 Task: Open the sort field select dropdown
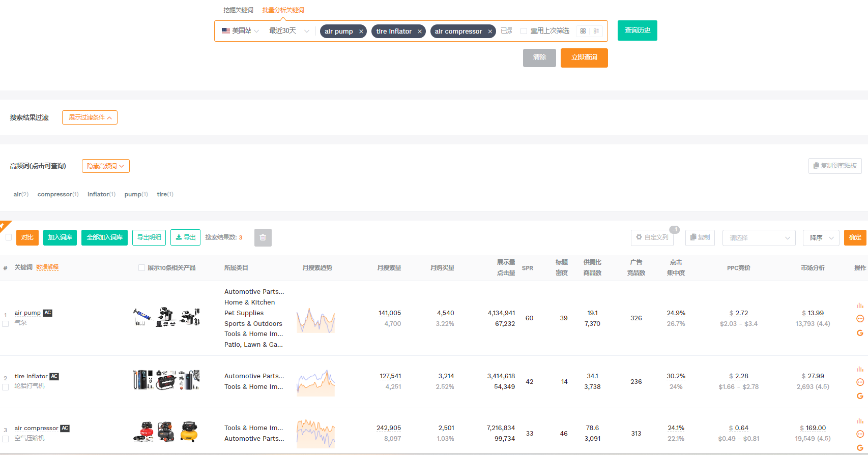[x=759, y=238]
